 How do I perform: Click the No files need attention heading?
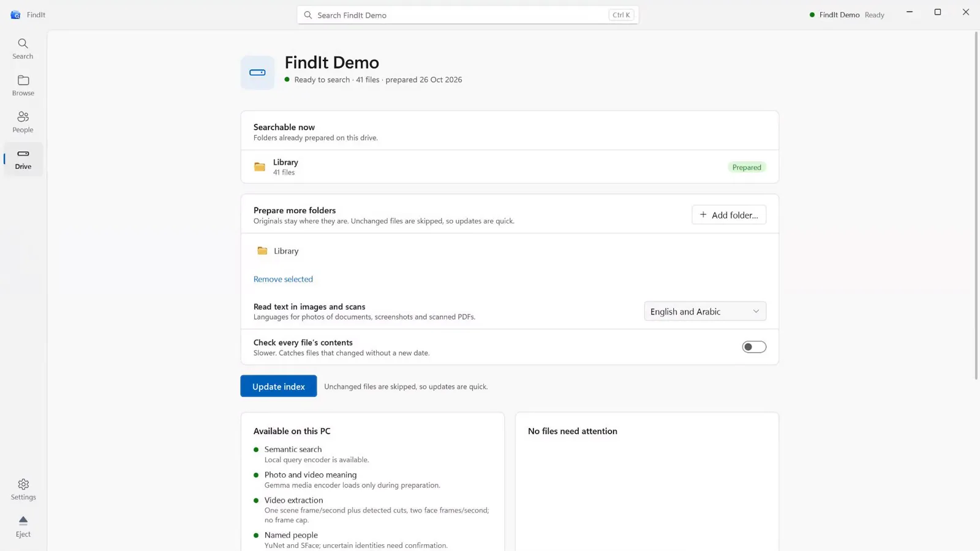click(573, 431)
